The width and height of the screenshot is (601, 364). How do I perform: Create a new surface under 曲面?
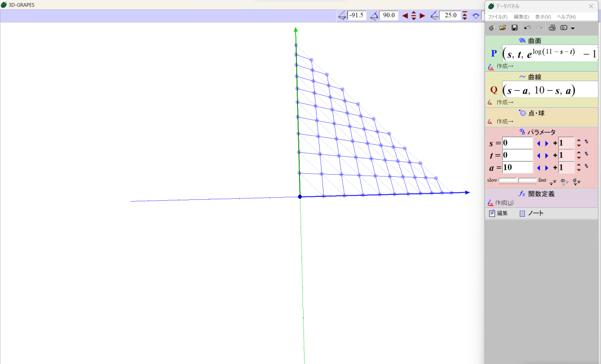[501, 66]
